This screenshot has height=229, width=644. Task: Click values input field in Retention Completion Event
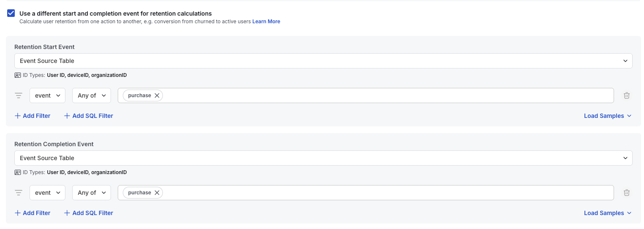click(x=365, y=193)
